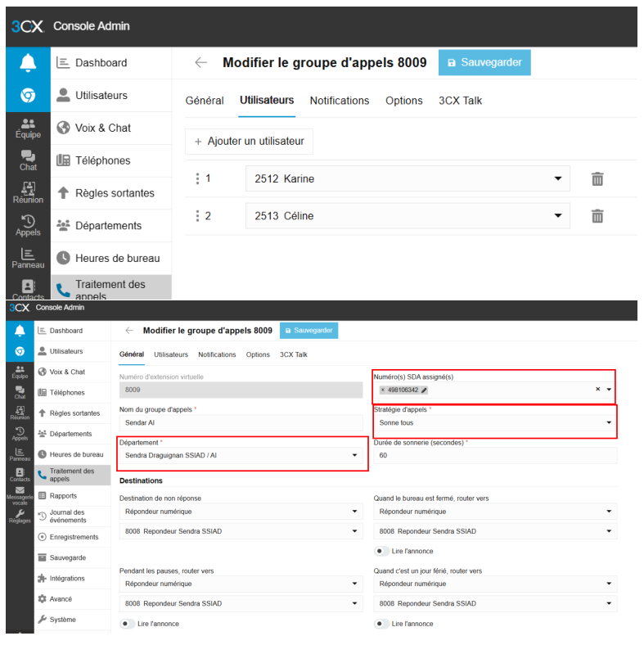Delete user 2512 Karine with trash icon
Viewport: 644px width, 645px height.
[x=597, y=179]
